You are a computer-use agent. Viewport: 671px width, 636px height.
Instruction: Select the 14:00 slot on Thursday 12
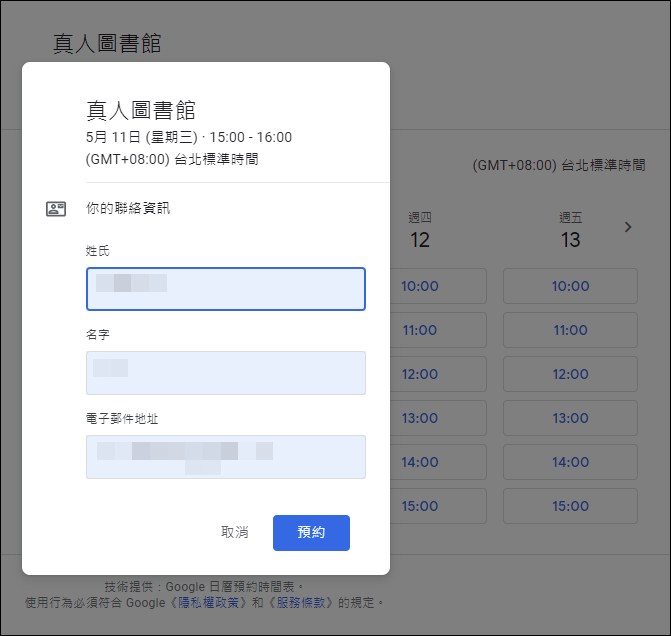point(437,462)
